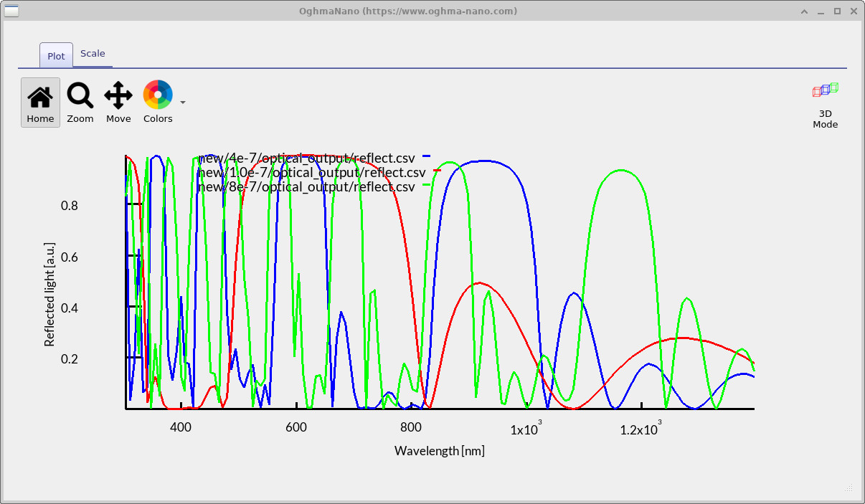Select the Move pan tool

click(x=118, y=100)
